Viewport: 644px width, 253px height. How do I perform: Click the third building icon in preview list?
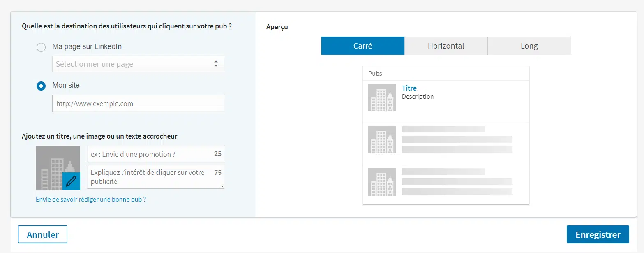tap(382, 181)
